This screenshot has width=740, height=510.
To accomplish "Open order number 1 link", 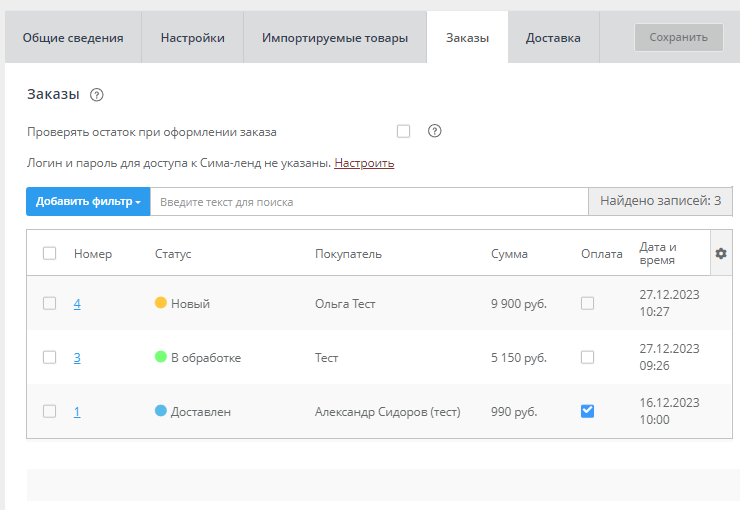I will click(x=77, y=411).
